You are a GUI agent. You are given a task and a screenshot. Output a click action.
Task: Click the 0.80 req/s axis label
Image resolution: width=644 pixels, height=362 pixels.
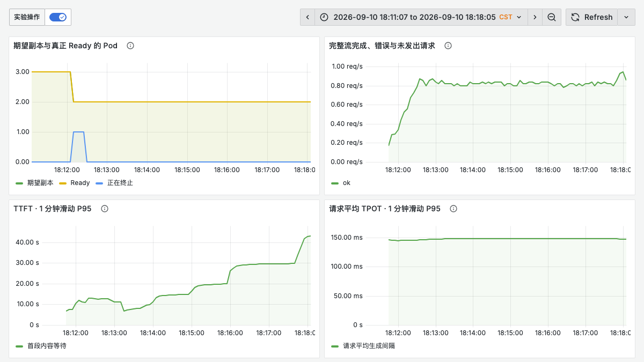pos(347,85)
